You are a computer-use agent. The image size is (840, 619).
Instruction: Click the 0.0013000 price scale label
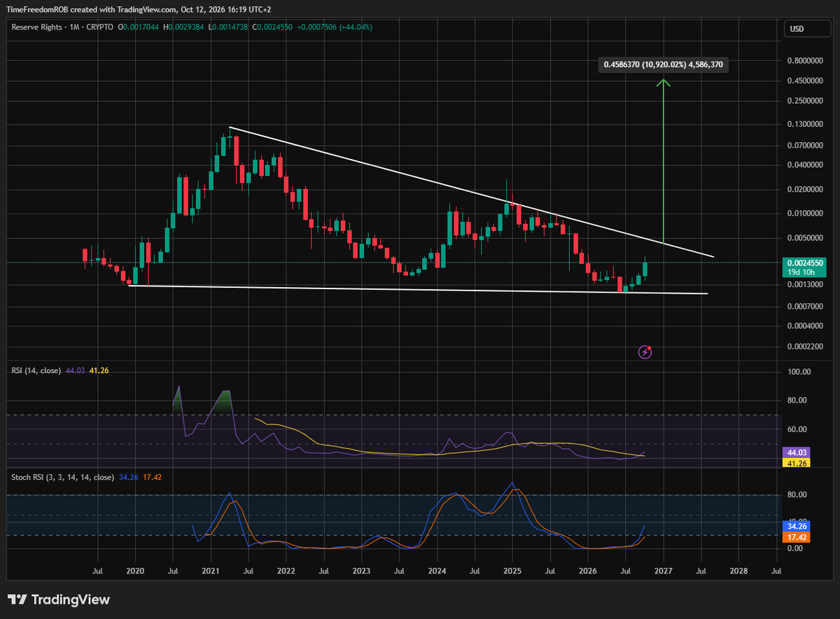tap(804, 285)
